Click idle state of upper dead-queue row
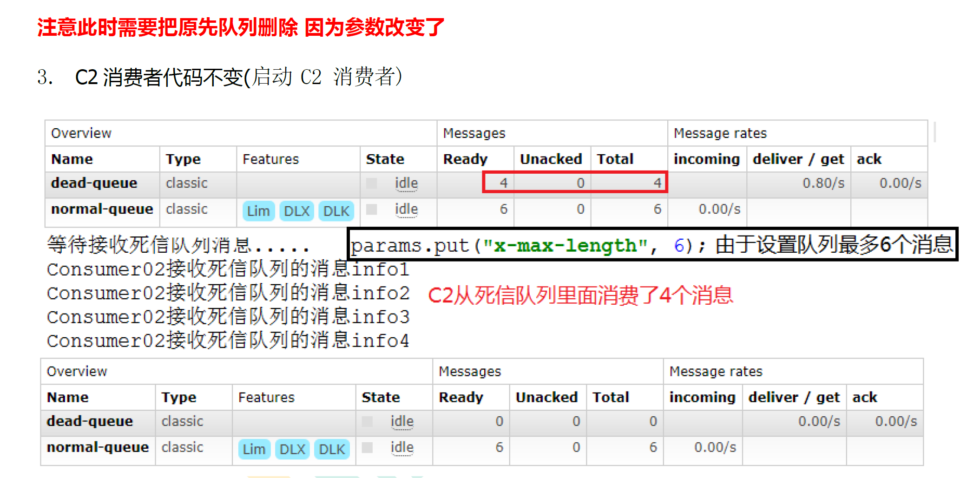Image resolution: width=980 pixels, height=478 pixels. [407, 183]
